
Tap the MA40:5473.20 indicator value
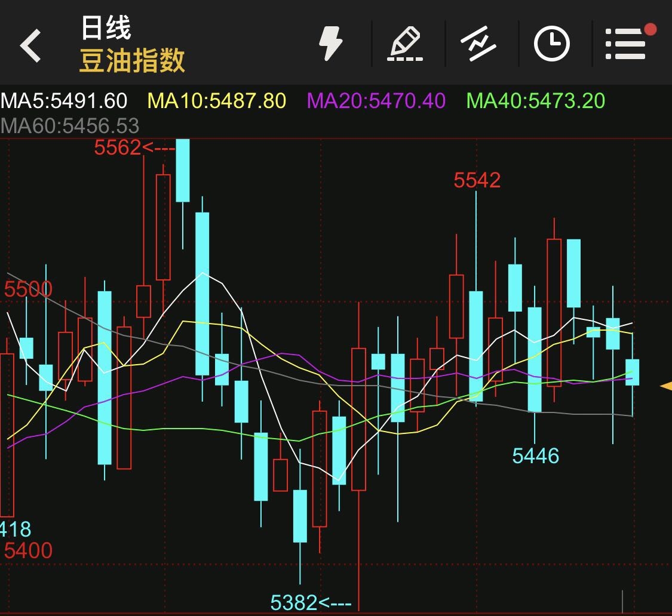(x=535, y=101)
